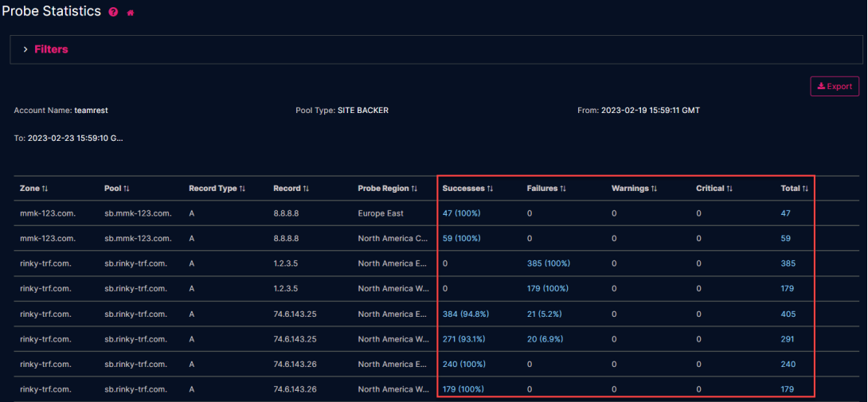The height and width of the screenshot is (402, 868).
Task: Sort table by Probe Region column
Action: coord(388,189)
